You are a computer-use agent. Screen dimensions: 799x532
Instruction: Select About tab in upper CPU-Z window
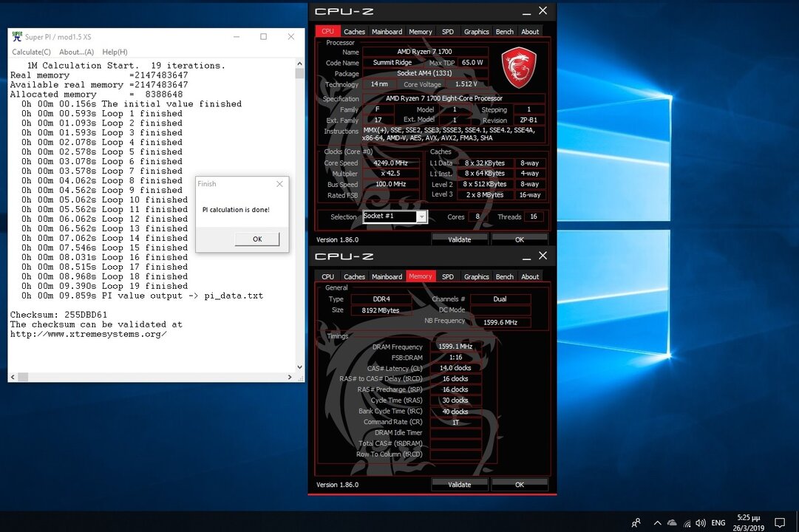[530, 32]
